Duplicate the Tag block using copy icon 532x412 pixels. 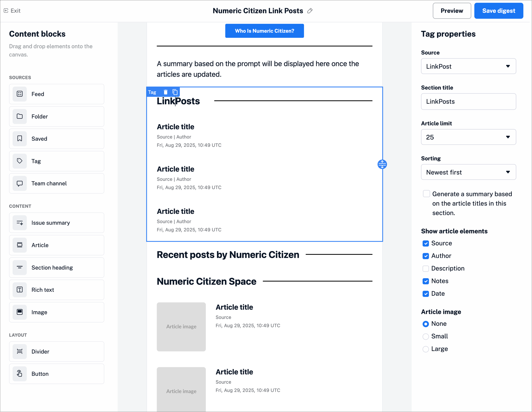[175, 92]
